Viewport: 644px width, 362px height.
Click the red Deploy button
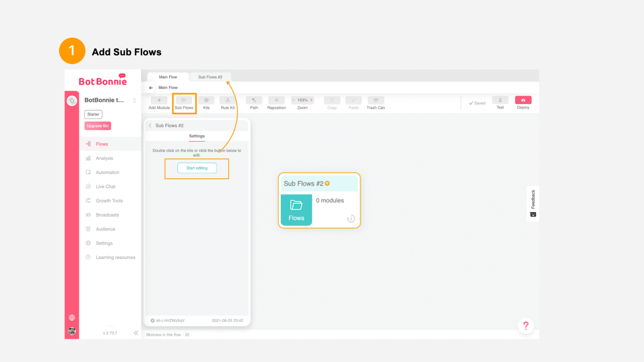[523, 100]
